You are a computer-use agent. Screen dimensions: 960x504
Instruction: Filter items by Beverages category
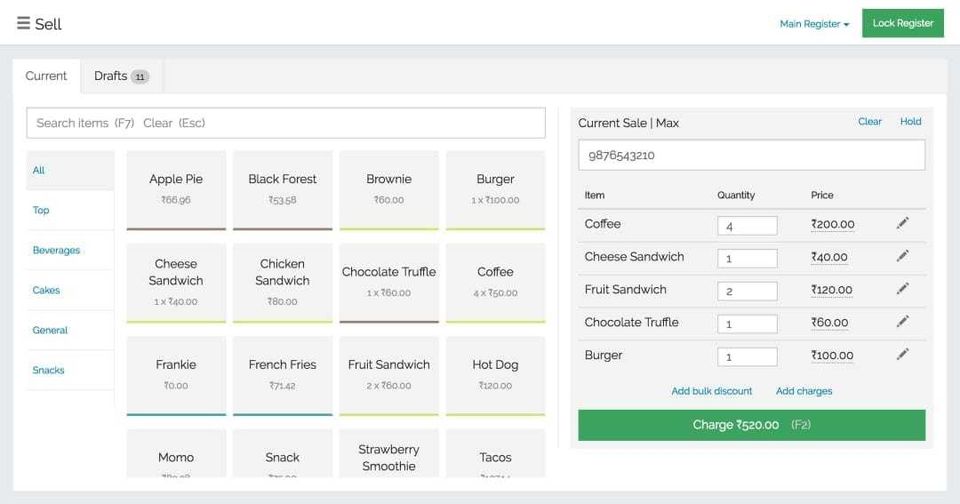point(56,250)
